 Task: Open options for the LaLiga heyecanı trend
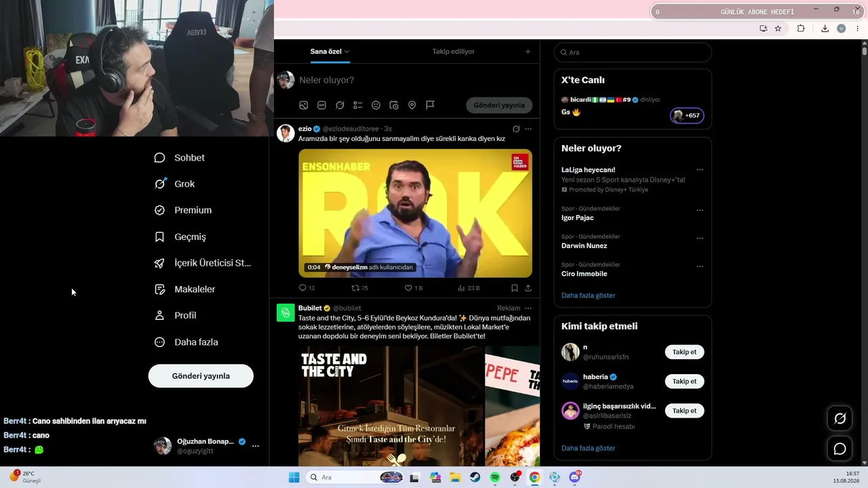click(700, 170)
